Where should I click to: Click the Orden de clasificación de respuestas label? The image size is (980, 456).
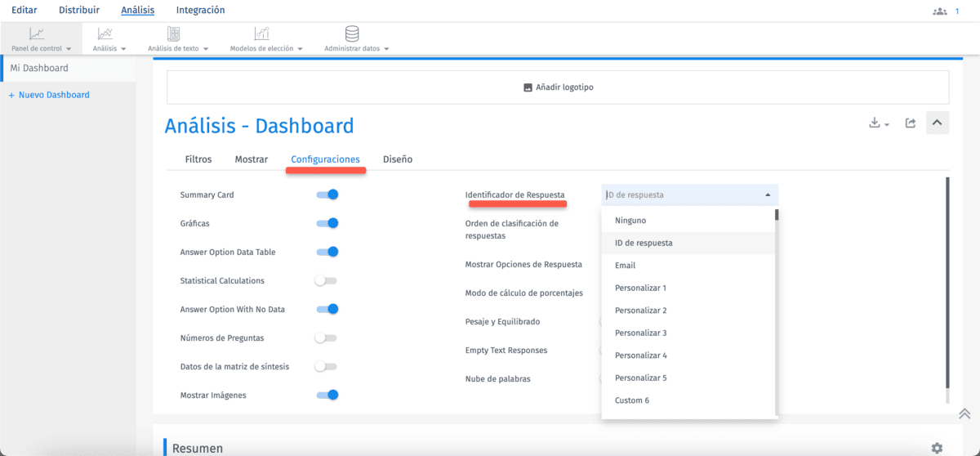click(512, 230)
